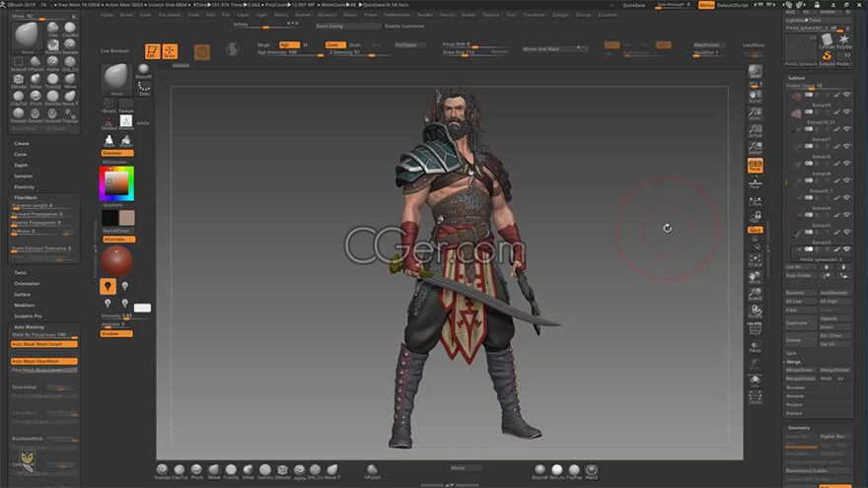Open the Material menu
The width and height of the screenshot is (868, 488).
pos(326,15)
